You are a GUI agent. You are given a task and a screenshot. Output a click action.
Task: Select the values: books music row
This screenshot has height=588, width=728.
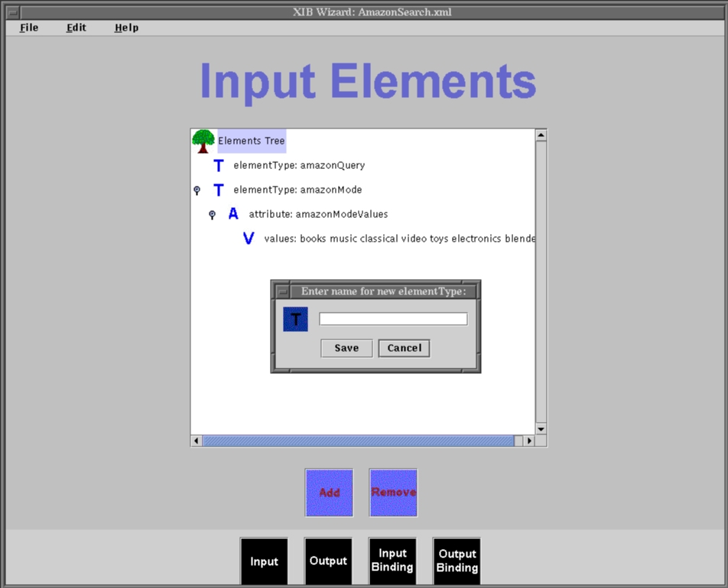point(399,239)
